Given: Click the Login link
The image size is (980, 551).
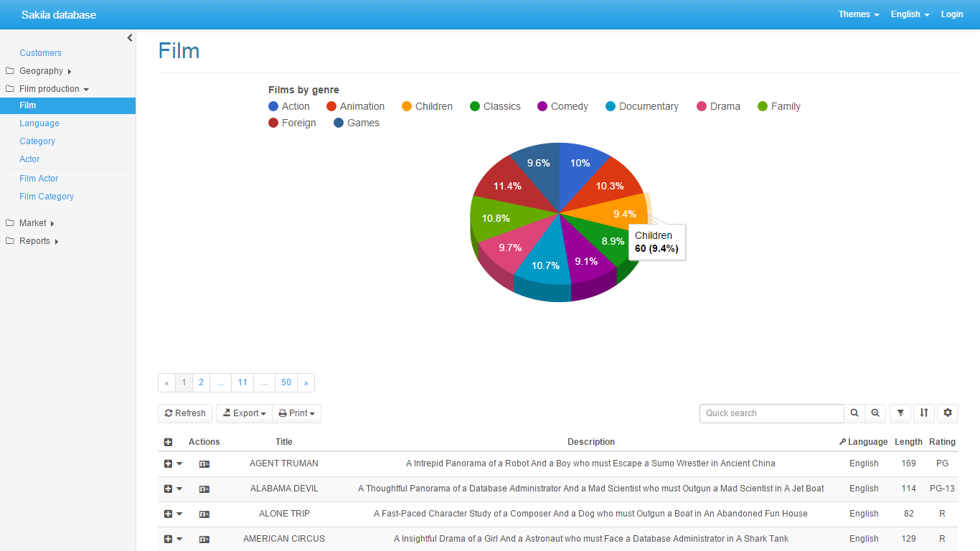Looking at the screenshot, I should click(x=952, y=14).
